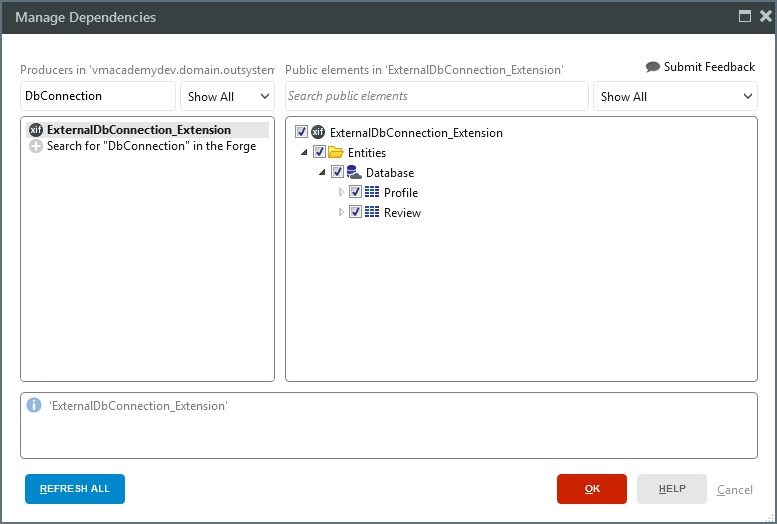Collapse the Entities folder node
This screenshot has height=524, width=777.
(x=304, y=152)
